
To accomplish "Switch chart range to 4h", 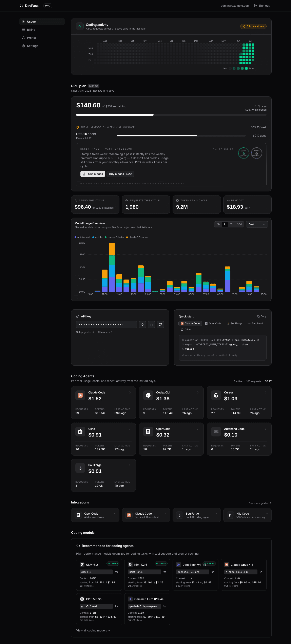I will [x=218, y=224].
